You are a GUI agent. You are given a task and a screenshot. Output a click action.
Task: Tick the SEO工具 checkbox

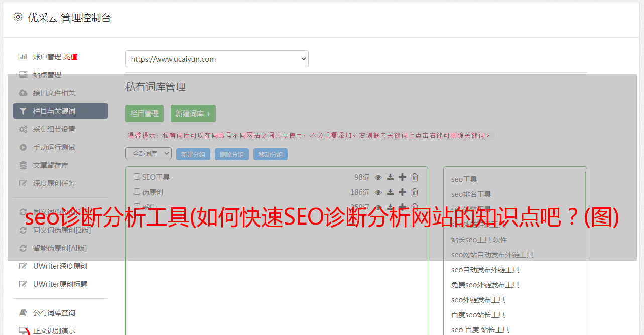coord(137,177)
